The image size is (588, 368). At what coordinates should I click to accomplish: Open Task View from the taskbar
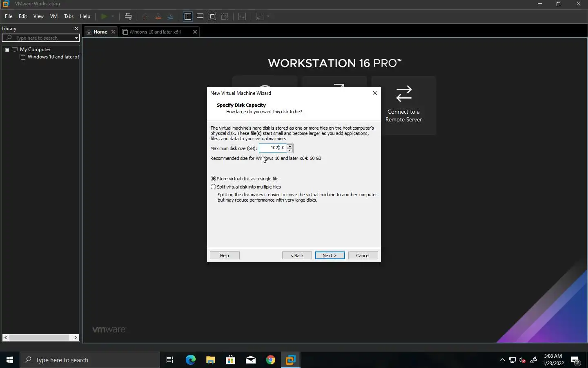tap(170, 360)
